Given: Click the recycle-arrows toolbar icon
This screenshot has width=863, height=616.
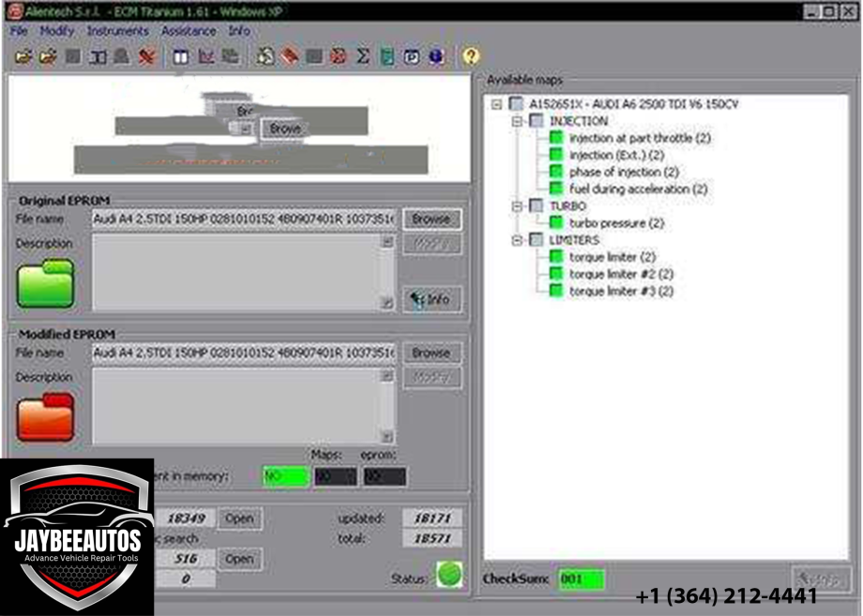Looking at the screenshot, I should (x=265, y=56).
